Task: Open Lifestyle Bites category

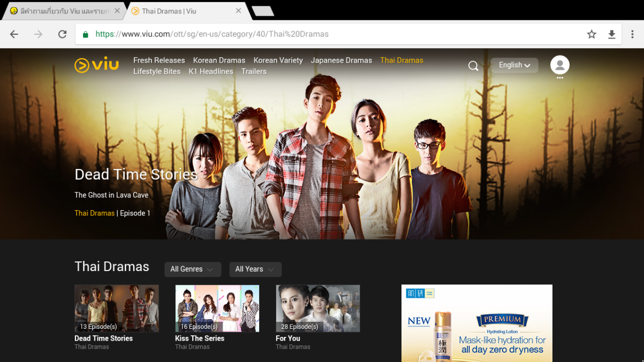Action: tap(157, 71)
